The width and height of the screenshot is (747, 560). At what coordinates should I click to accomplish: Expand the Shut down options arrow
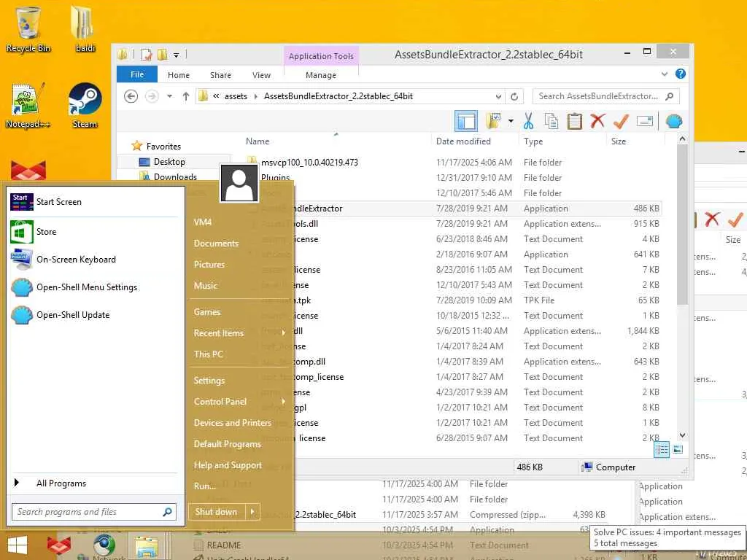coord(252,512)
